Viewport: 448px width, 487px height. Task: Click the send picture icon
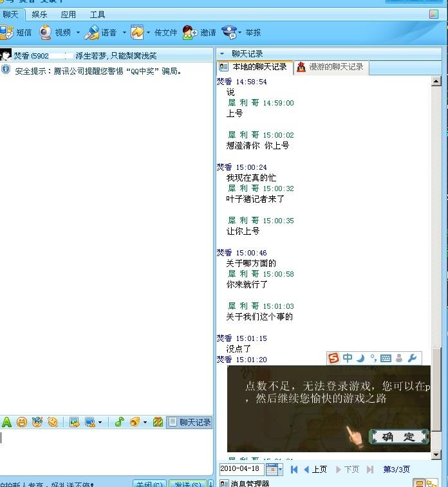[x=75, y=422]
